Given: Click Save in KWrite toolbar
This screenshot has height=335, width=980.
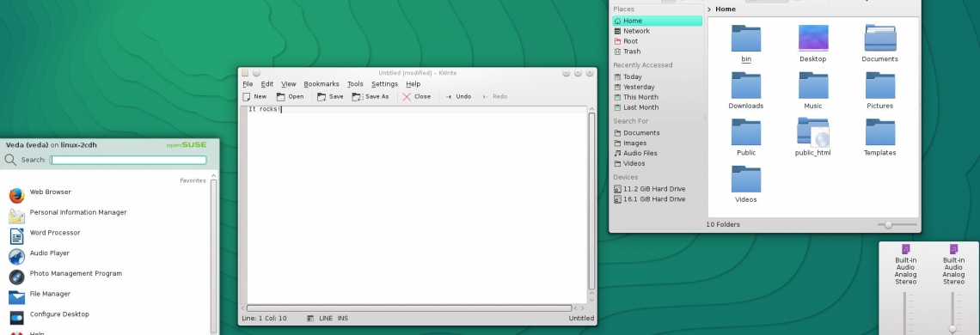Looking at the screenshot, I should tap(330, 97).
